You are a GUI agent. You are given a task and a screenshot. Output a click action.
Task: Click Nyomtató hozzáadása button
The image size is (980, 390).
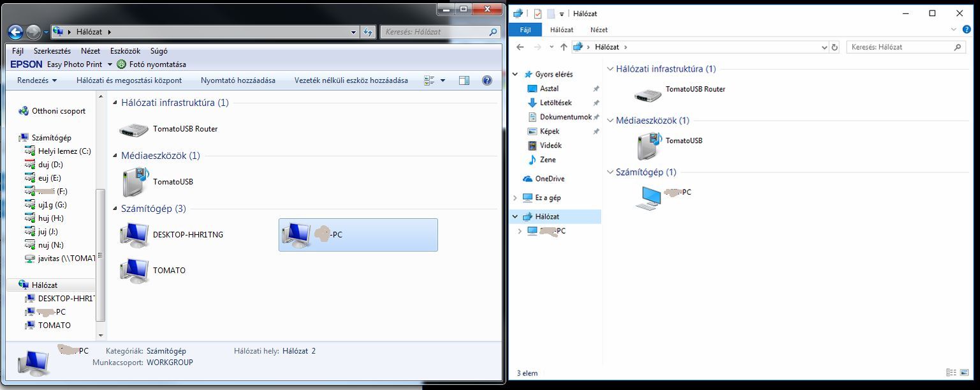238,80
